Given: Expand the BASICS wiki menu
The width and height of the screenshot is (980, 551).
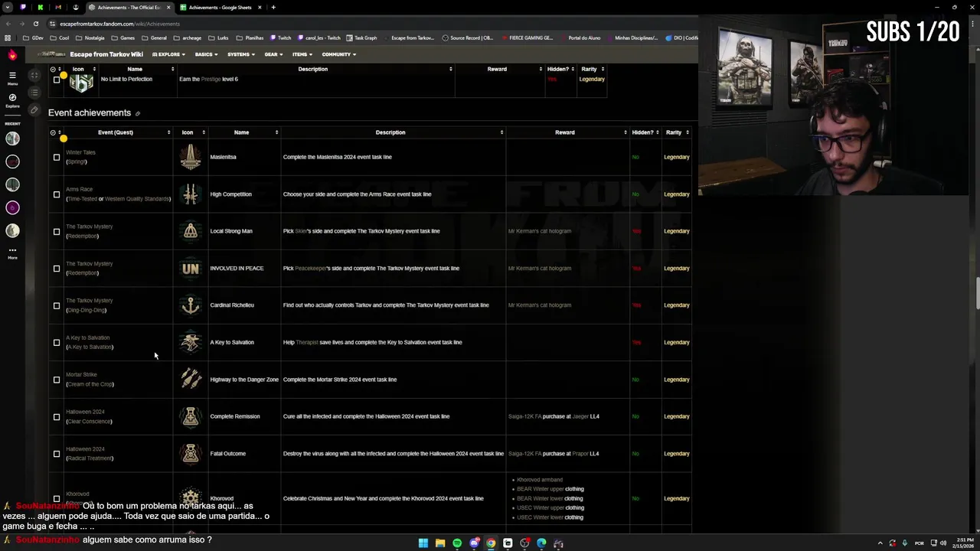Looking at the screenshot, I should 206,54.
